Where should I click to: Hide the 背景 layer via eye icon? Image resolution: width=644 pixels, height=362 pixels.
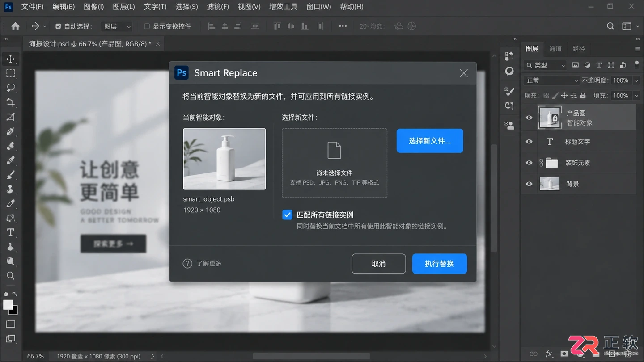click(529, 184)
